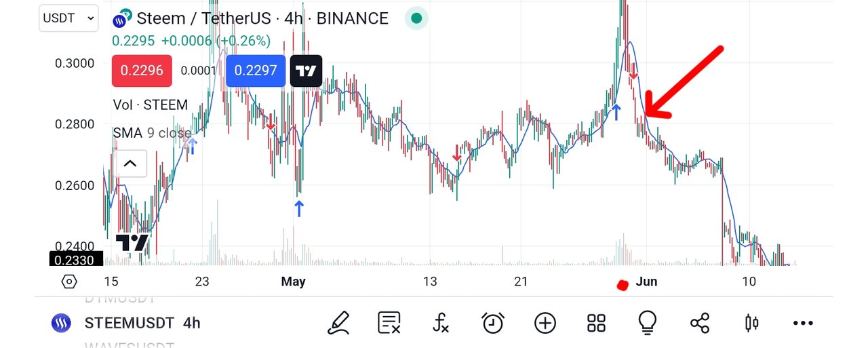Viewport: 868px width, 348px height.
Task: Open the indicators fx icon
Action: [441, 323]
